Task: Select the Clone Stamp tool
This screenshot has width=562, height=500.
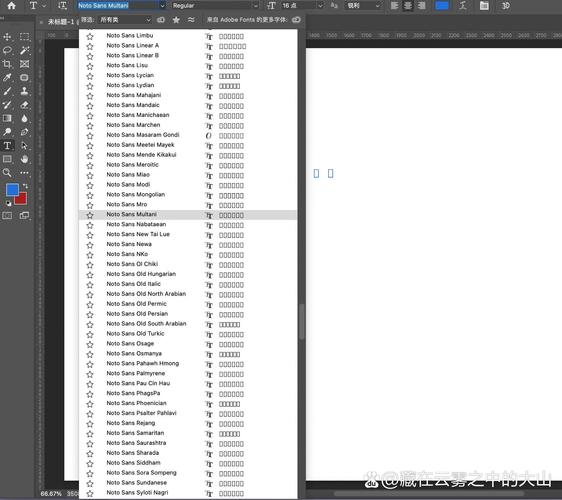Action: [x=24, y=91]
